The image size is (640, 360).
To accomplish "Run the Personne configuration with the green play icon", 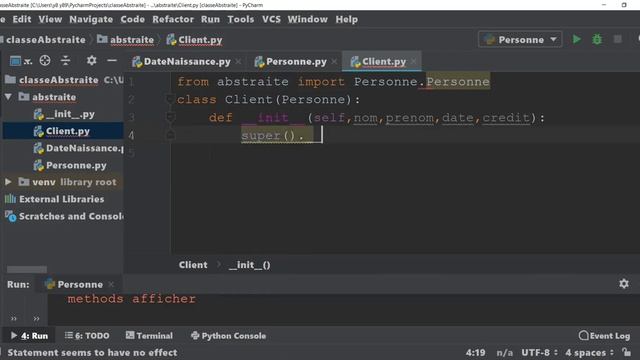I will coord(576,40).
